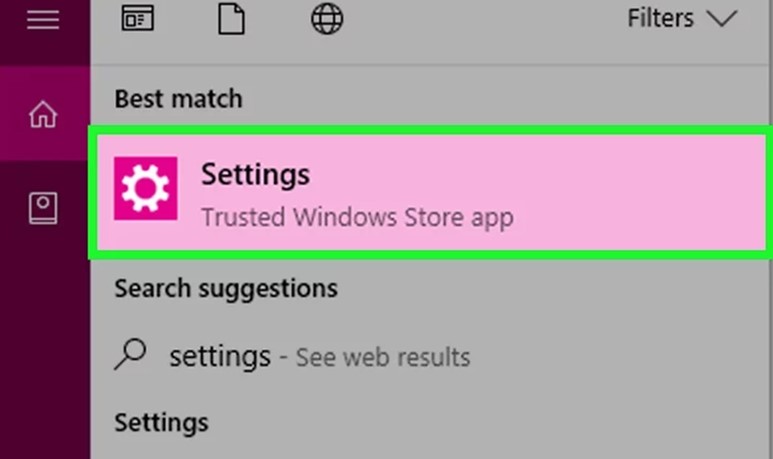Click the "See web results" link

pos(383,357)
